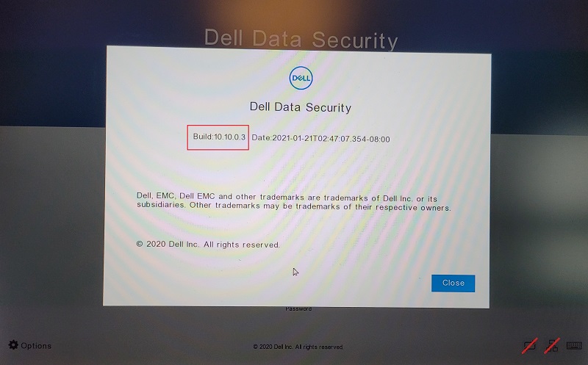This screenshot has height=365, width=588.
Task: Open the Options gear icon
Action: (x=13, y=345)
